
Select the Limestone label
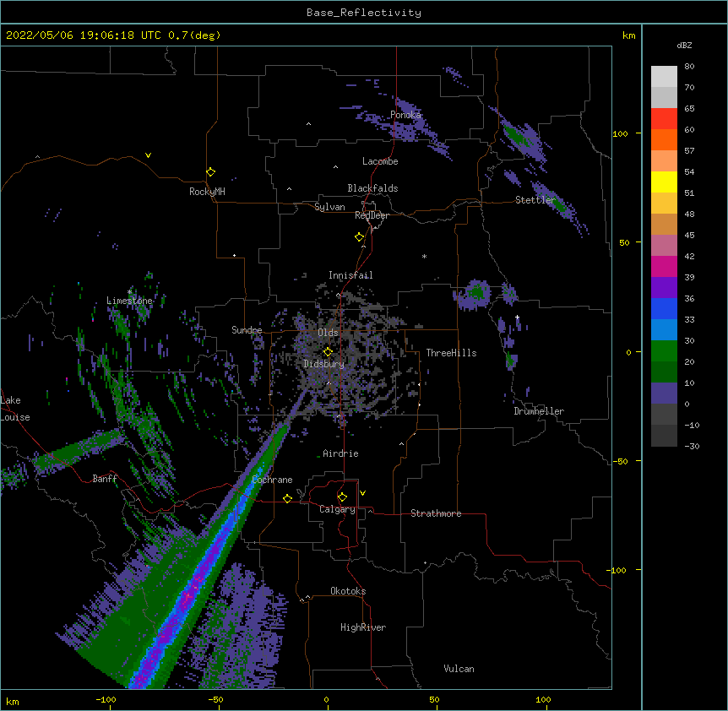tap(129, 301)
